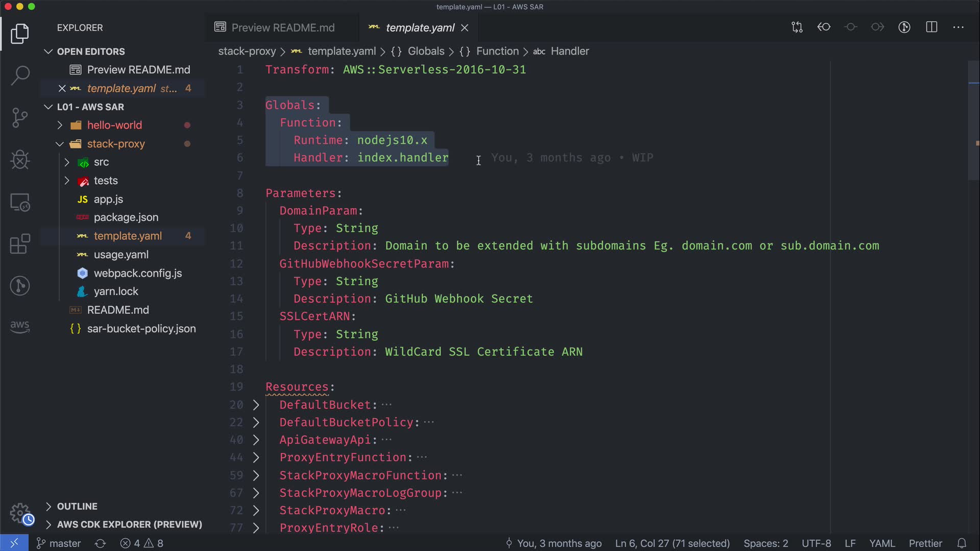Unfold the ProxyEntryFunction block
The height and width of the screenshot is (551, 980).
coord(256,458)
